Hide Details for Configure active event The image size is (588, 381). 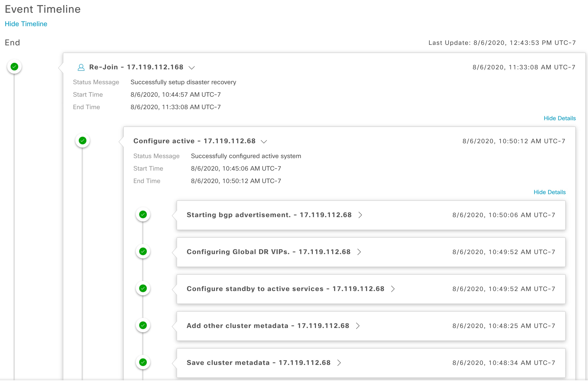point(549,192)
